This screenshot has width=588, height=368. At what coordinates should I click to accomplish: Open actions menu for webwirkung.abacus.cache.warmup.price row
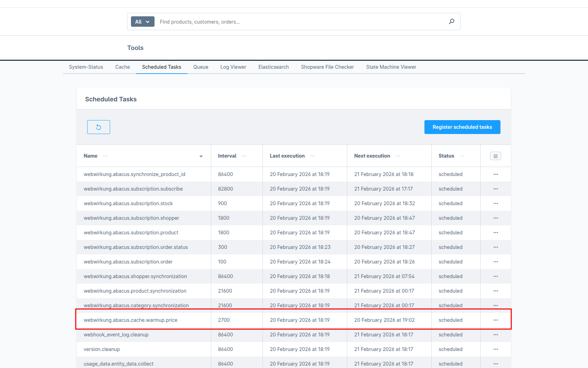pos(495,320)
